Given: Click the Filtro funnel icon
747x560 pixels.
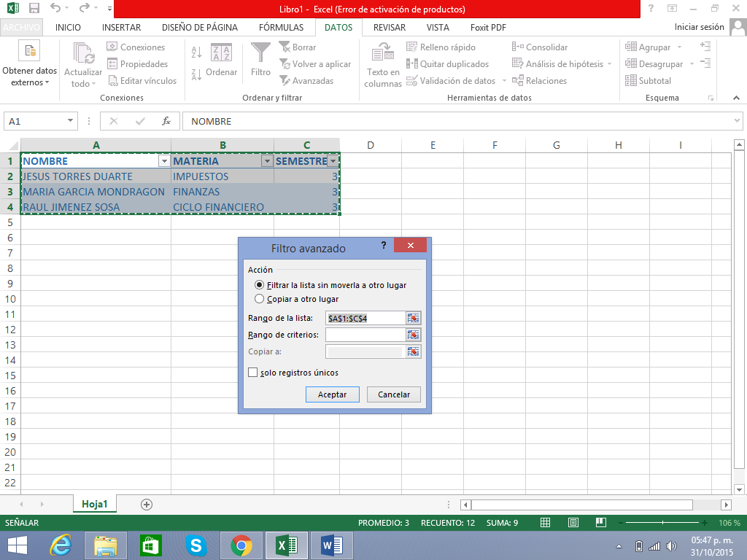Looking at the screenshot, I should coord(260,54).
